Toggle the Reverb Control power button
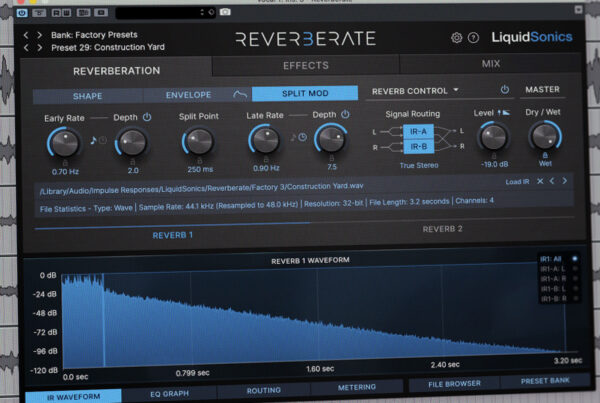 (505, 90)
